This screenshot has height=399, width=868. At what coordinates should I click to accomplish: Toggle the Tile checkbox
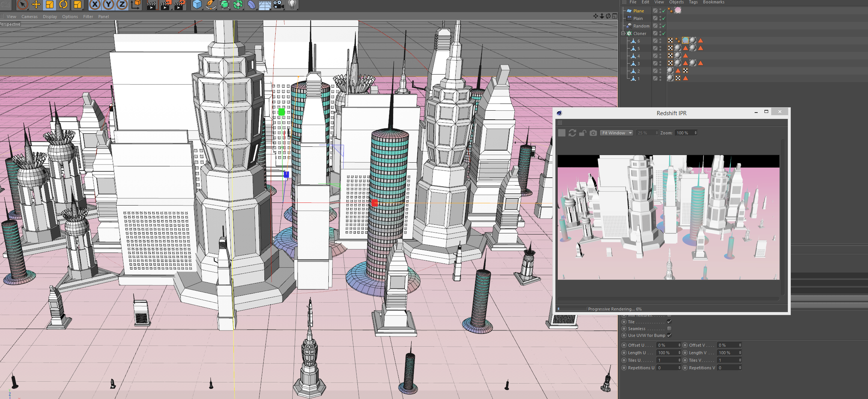coord(669,322)
